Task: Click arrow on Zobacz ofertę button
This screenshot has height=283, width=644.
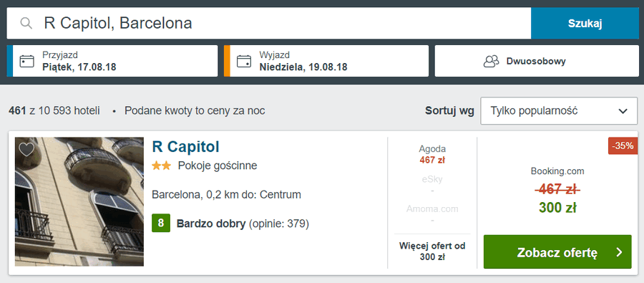Action: pos(620,252)
